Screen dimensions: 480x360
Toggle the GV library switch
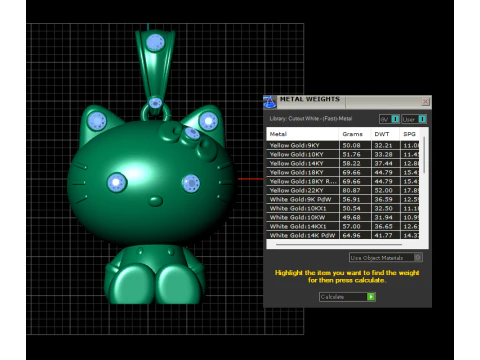[389, 119]
